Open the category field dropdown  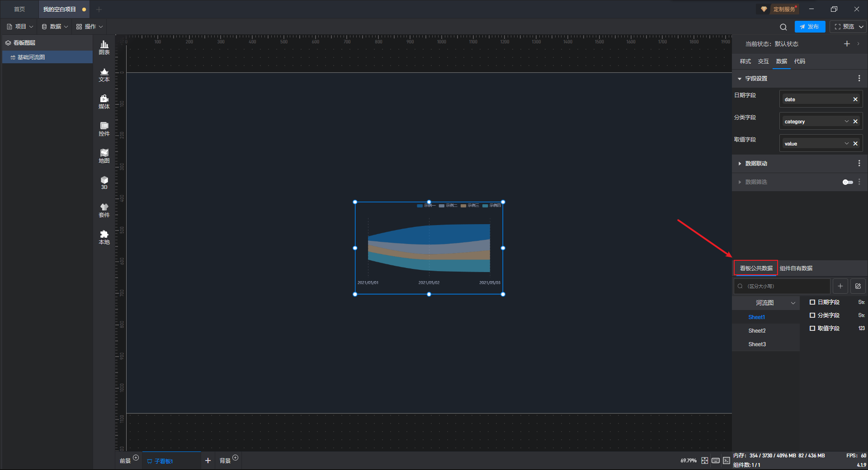point(846,122)
